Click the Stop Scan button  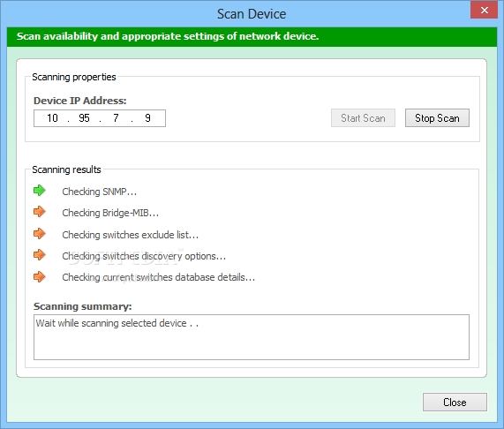click(437, 118)
